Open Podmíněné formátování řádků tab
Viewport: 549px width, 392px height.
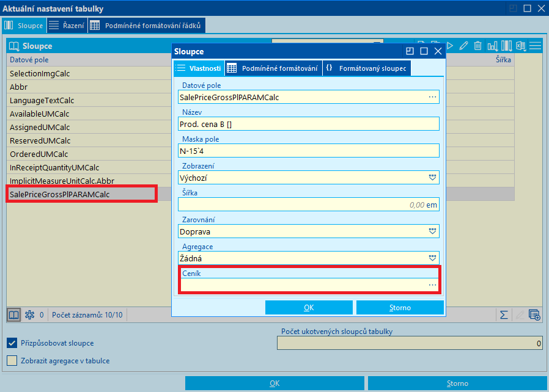tap(146, 26)
